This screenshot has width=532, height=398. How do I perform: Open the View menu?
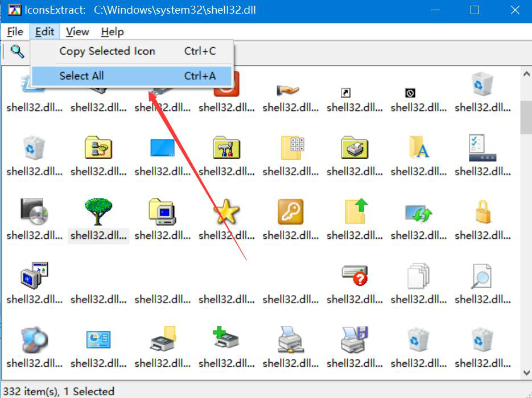click(77, 32)
